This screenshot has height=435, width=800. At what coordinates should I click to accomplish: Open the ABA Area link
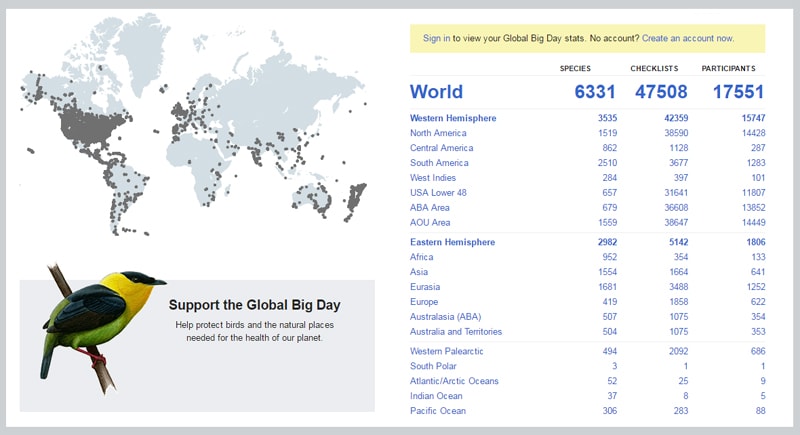432,208
